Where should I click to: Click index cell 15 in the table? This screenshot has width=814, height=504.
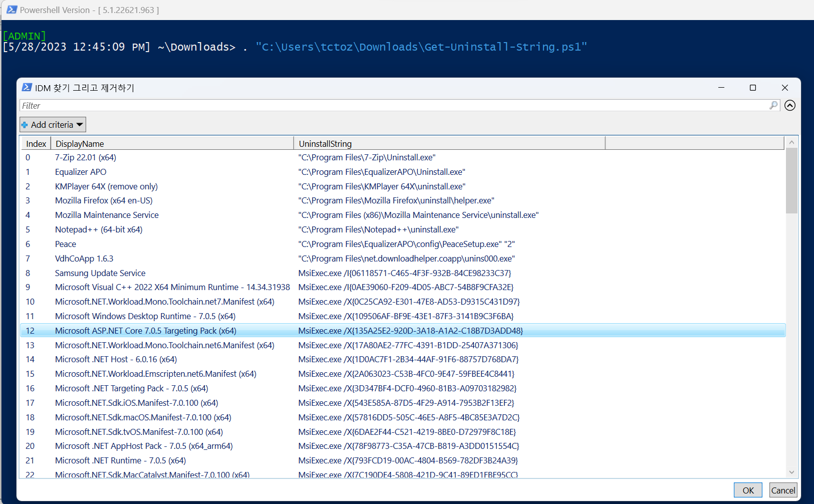[x=30, y=374]
